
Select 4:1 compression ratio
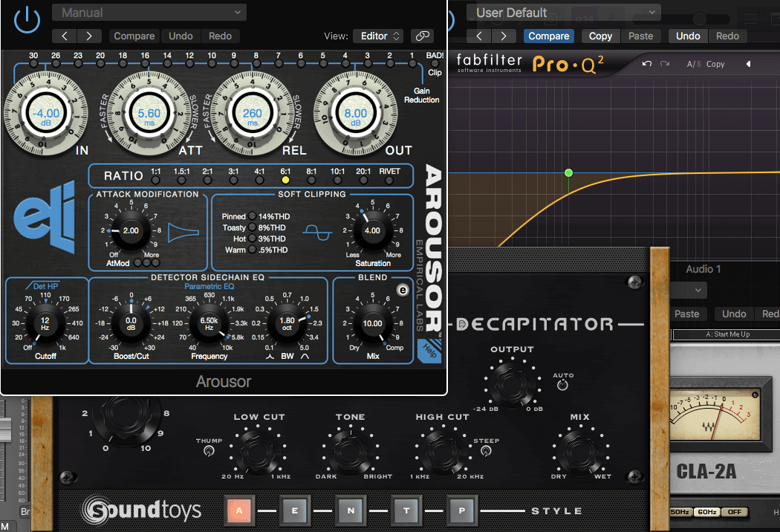(259, 180)
